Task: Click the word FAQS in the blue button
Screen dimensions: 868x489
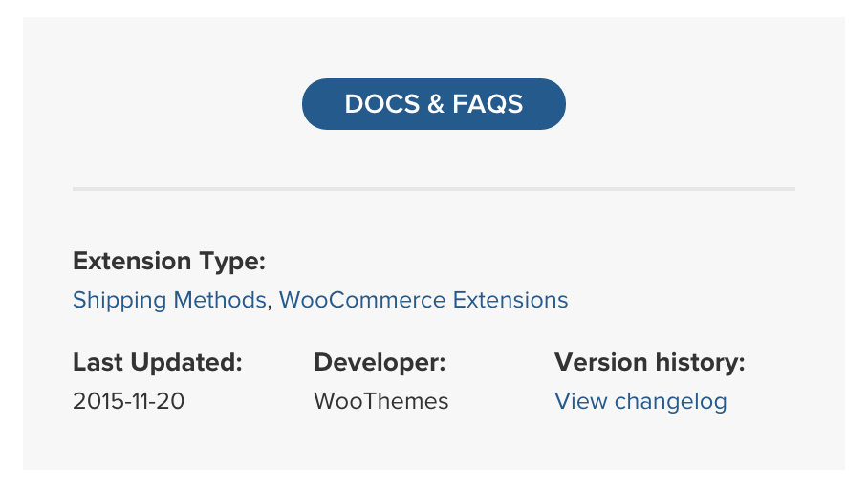Action: (x=488, y=104)
